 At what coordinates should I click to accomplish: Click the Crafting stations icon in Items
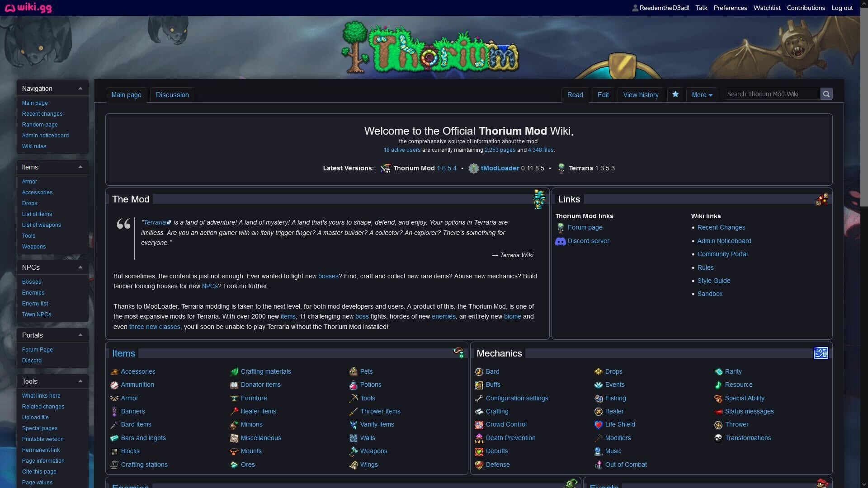click(113, 464)
